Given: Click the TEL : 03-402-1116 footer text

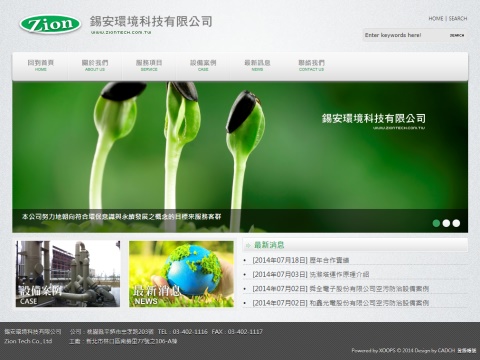Looking at the screenshot, I should pyautogui.click(x=183, y=332).
